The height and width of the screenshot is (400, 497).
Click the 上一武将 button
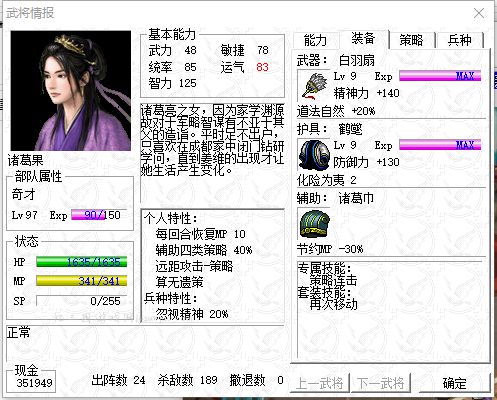pos(320,383)
